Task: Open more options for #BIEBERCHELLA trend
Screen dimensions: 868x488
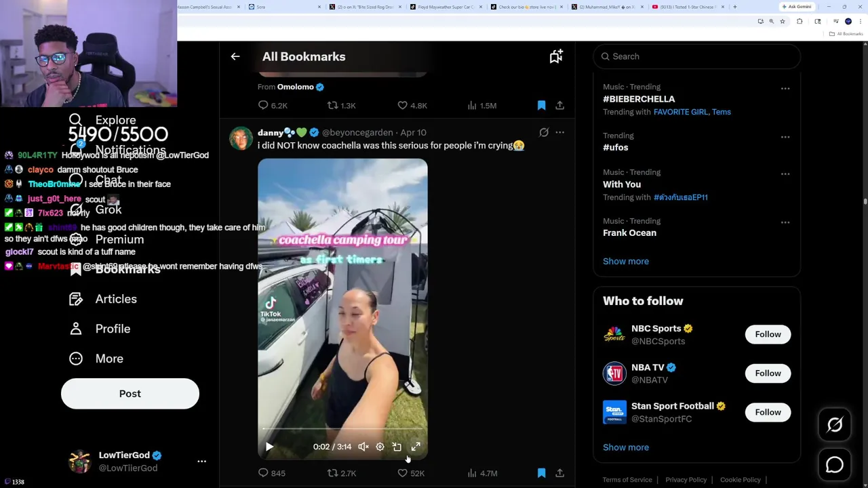Action: (785, 89)
